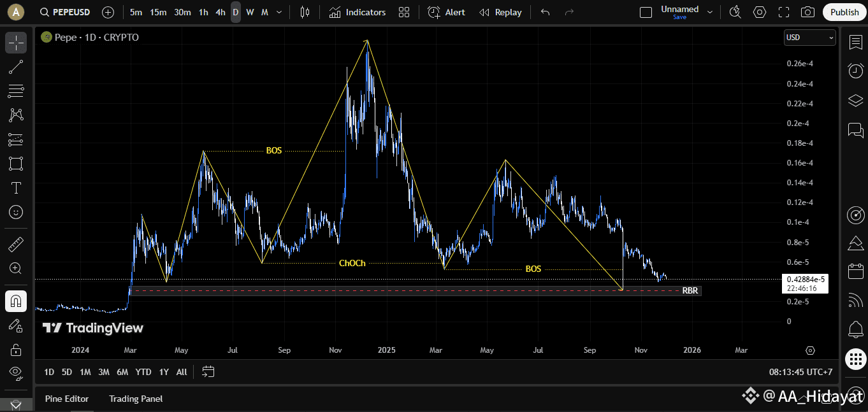The image size is (868, 412).
Task: Switch to 1h timeframe
Action: pos(203,12)
